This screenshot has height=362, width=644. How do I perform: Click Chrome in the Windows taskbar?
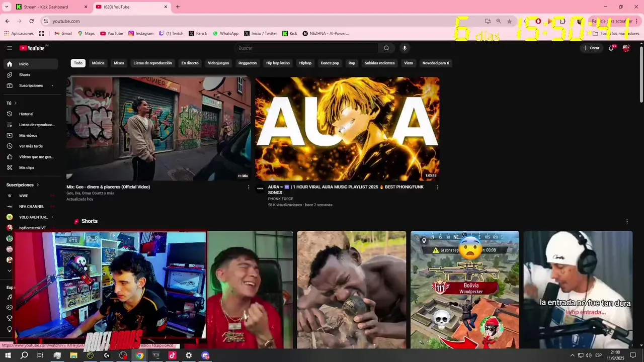(139, 355)
